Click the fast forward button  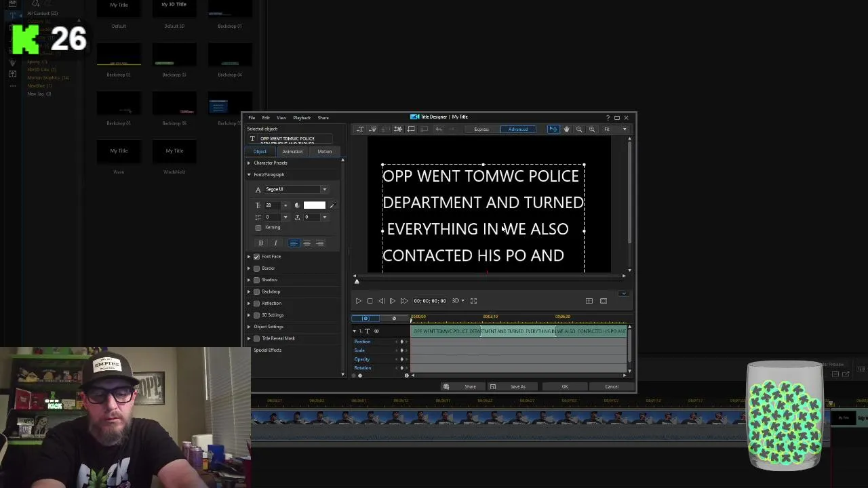tap(404, 301)
